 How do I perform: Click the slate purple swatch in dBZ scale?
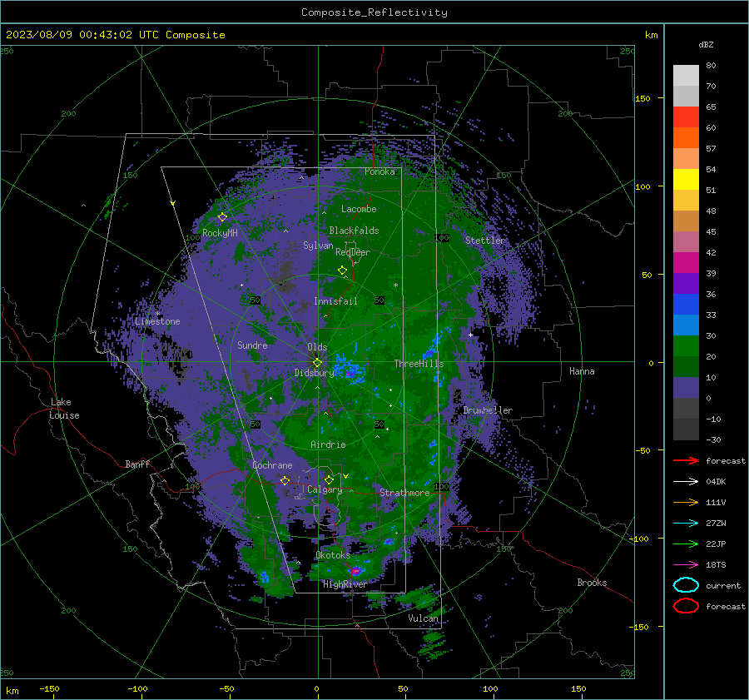[686, 388]
